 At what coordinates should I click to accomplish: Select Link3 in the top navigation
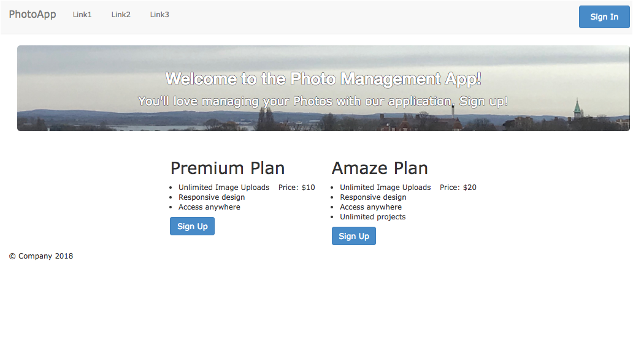coord(159,15)
